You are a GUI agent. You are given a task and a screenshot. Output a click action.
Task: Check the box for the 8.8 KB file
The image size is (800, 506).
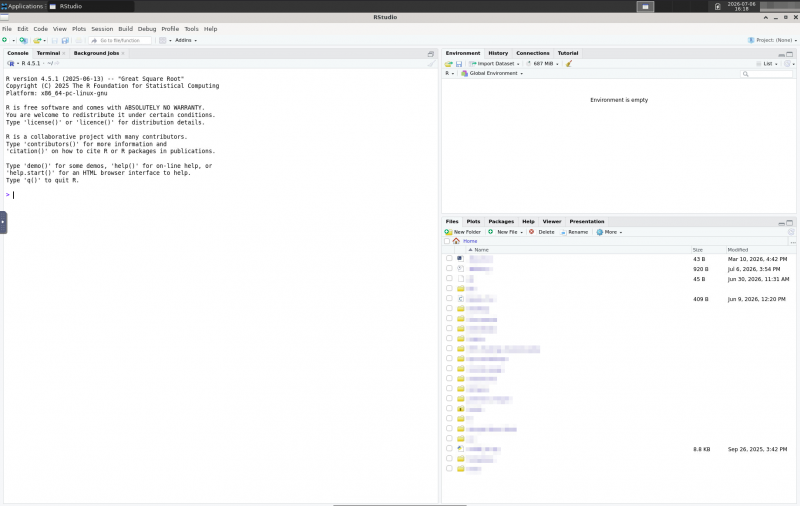(x=449, y=448)
